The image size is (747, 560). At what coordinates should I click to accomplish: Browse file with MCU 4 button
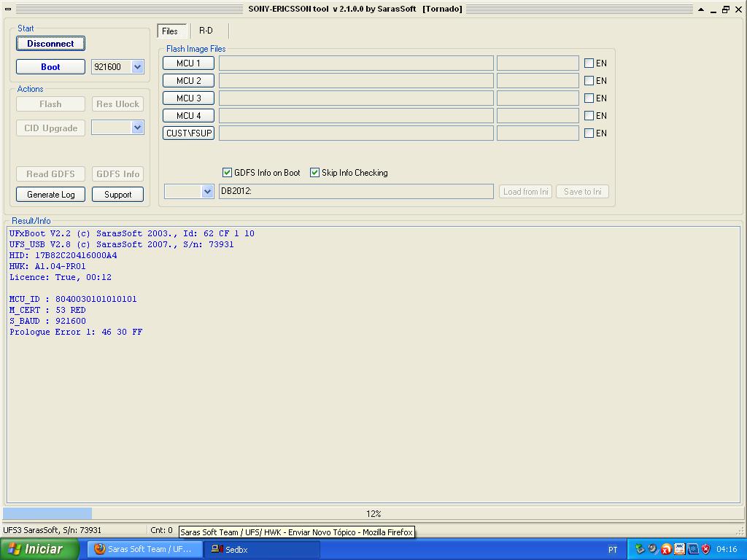189,116
